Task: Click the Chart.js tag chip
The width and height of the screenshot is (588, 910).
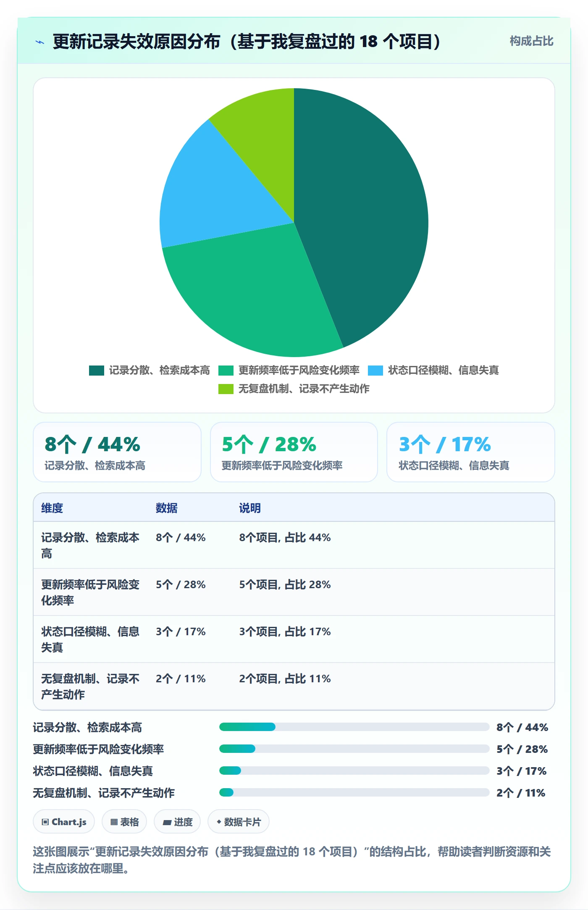Action: point(64,822)
